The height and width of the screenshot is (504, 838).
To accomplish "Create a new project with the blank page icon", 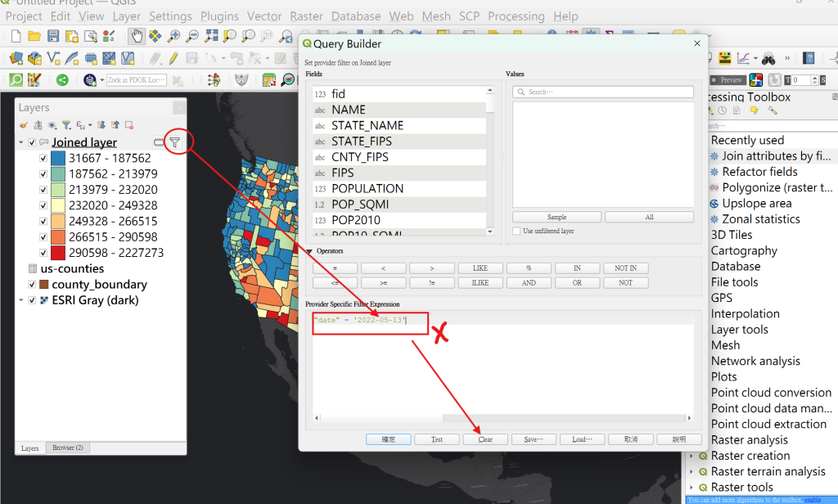I will (x=16, y=36).
